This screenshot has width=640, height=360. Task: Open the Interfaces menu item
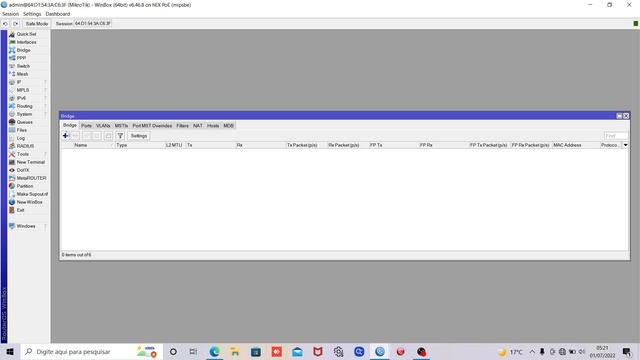27,42
